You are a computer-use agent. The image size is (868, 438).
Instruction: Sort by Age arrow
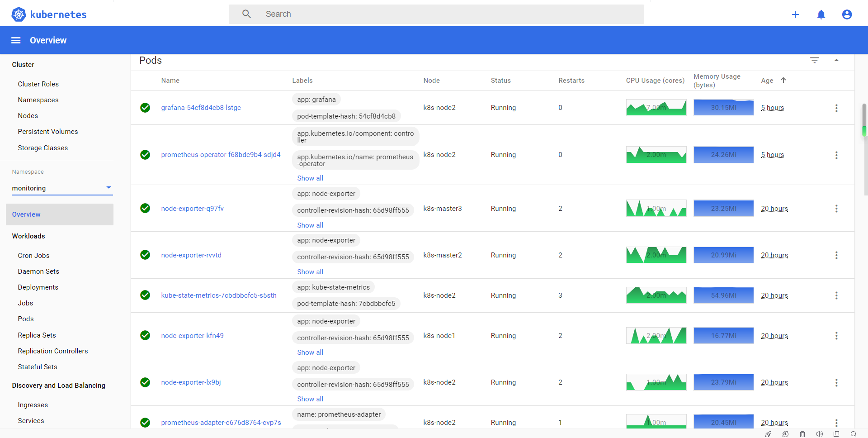click(x=783, y=80)
